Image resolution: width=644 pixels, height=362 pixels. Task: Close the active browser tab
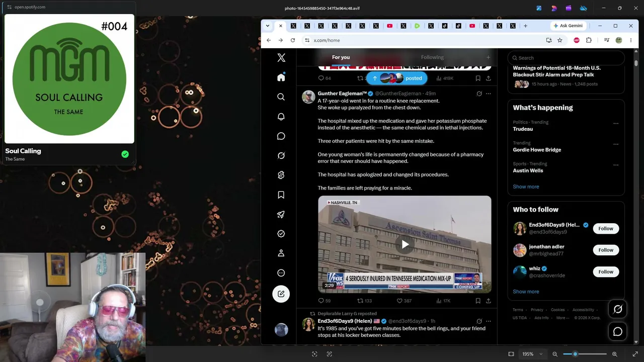pyautogui.click(x=280, y=26)
